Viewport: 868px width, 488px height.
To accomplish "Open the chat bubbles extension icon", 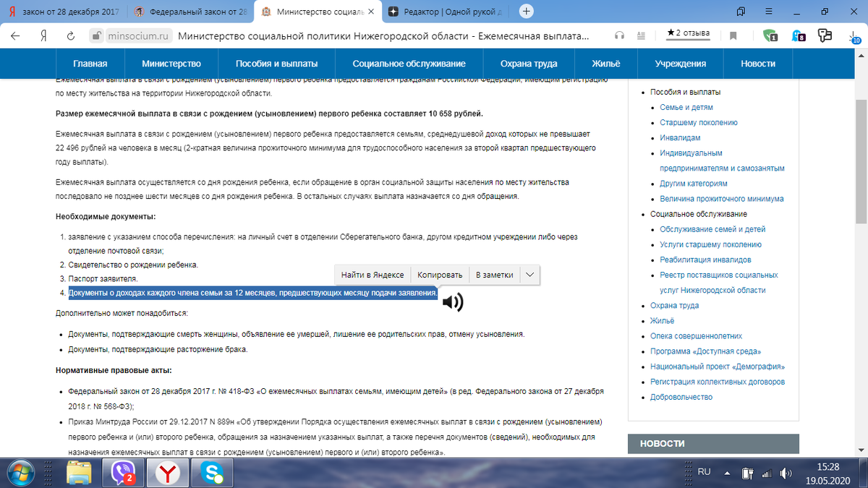I will click(825, 35).
